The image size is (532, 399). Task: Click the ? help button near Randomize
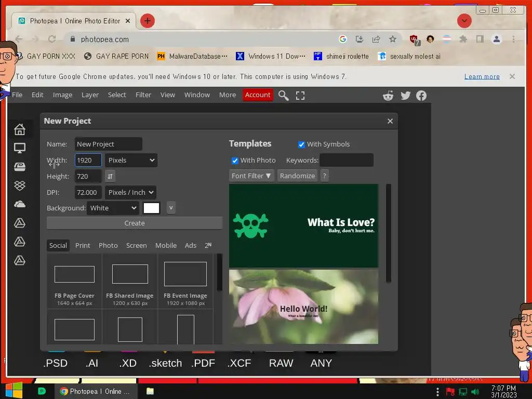(324, 176)
